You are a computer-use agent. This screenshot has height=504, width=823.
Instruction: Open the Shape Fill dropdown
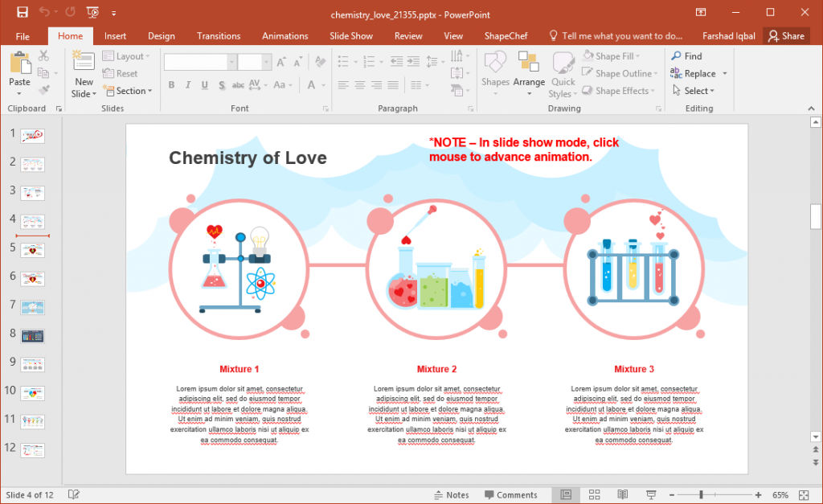coord(613,55)
